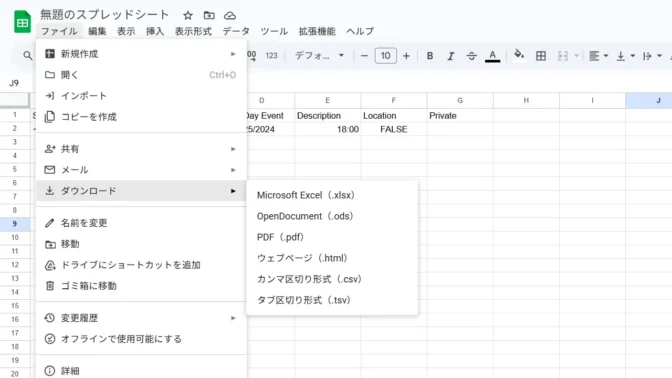Click the cell containing 18:00

327,129
